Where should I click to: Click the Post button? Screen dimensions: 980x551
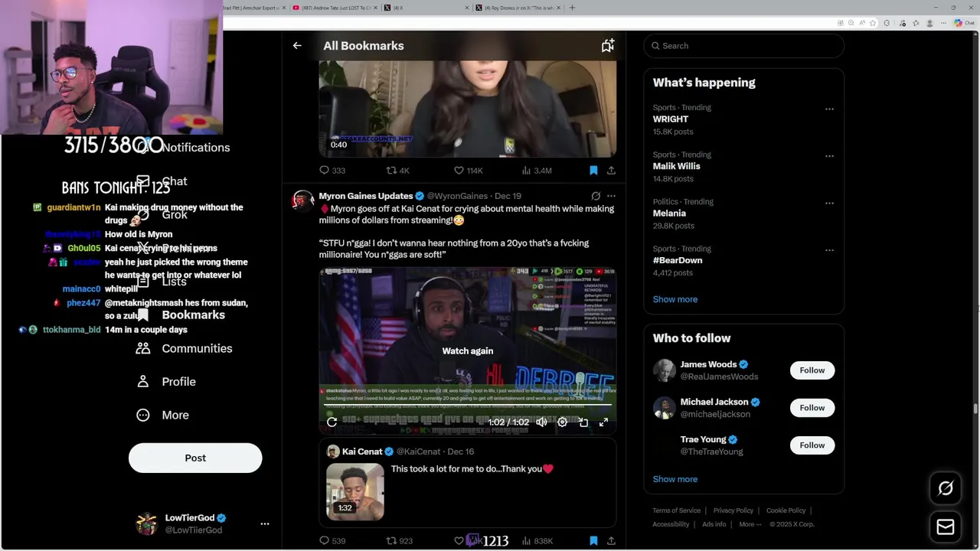coord(195,458)
